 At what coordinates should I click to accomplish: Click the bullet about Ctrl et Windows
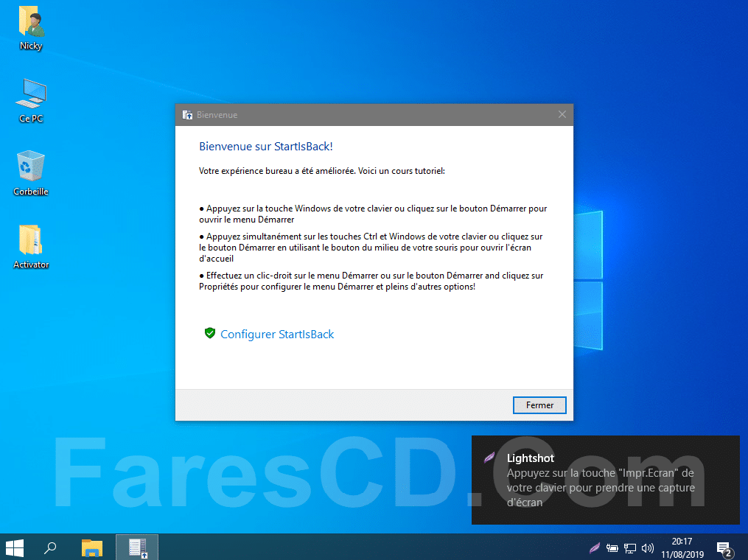point(371,247)
